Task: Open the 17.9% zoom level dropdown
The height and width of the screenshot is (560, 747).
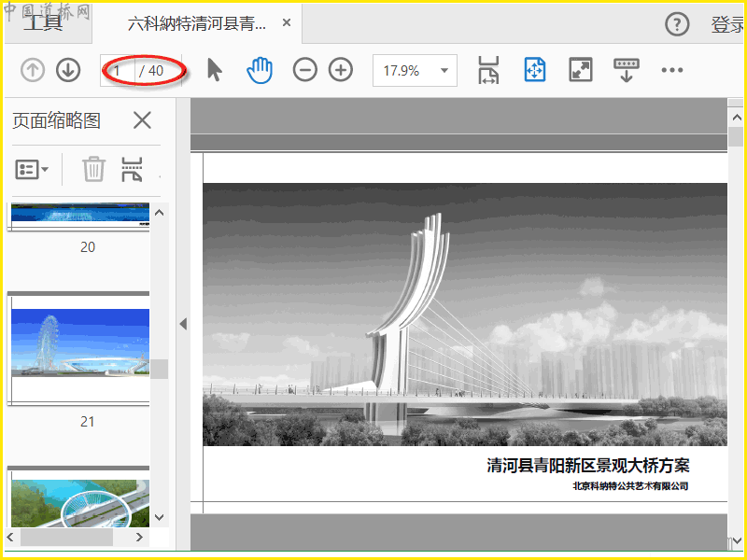Action: (x=415, y=71)
